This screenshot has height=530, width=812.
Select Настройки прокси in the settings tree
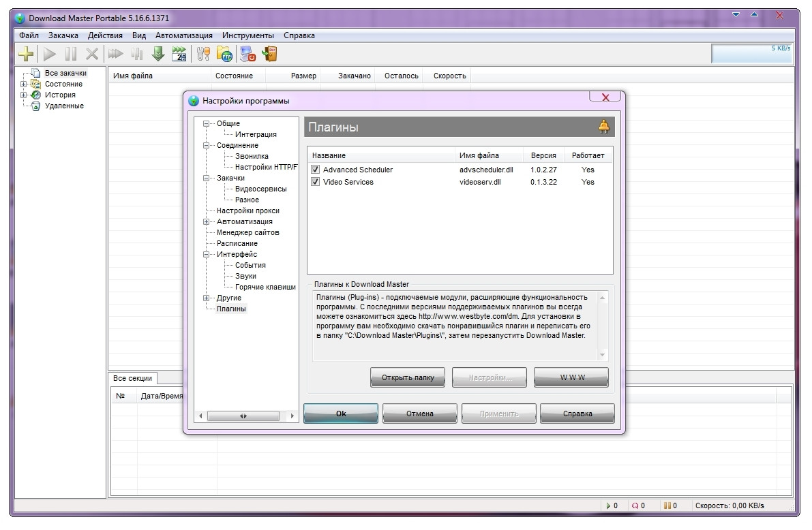pos(248,211)
